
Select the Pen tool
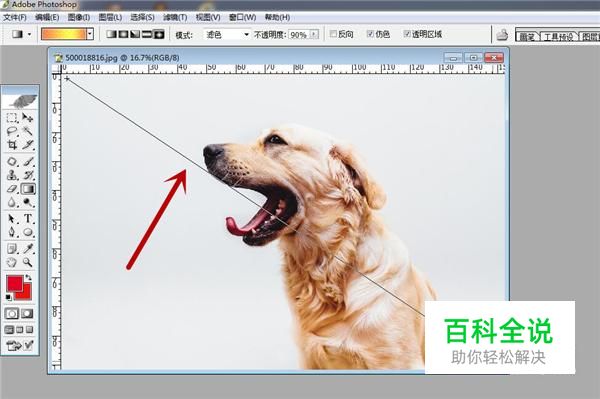click(x=12, y=232)
